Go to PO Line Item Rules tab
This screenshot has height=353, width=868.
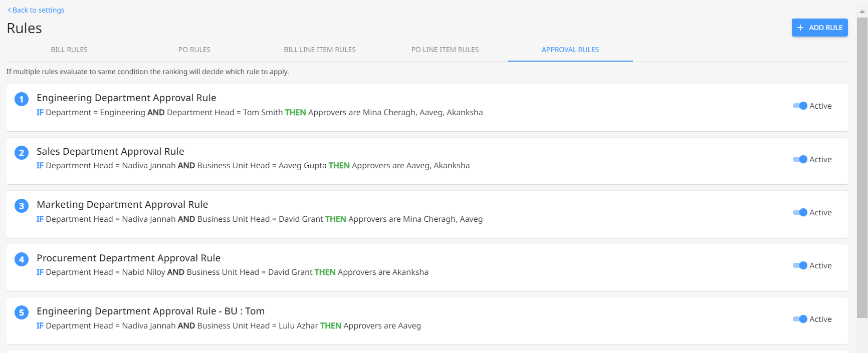tap(445, 50)
